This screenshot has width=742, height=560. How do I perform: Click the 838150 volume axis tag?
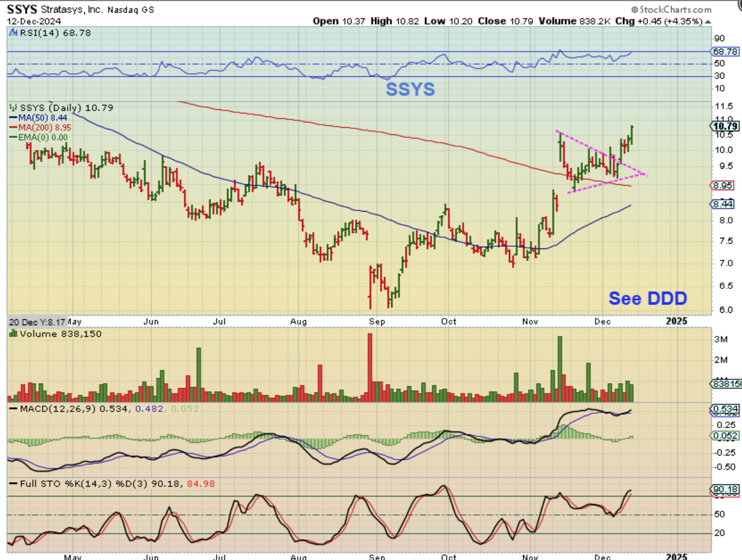(x=728, y=385)
